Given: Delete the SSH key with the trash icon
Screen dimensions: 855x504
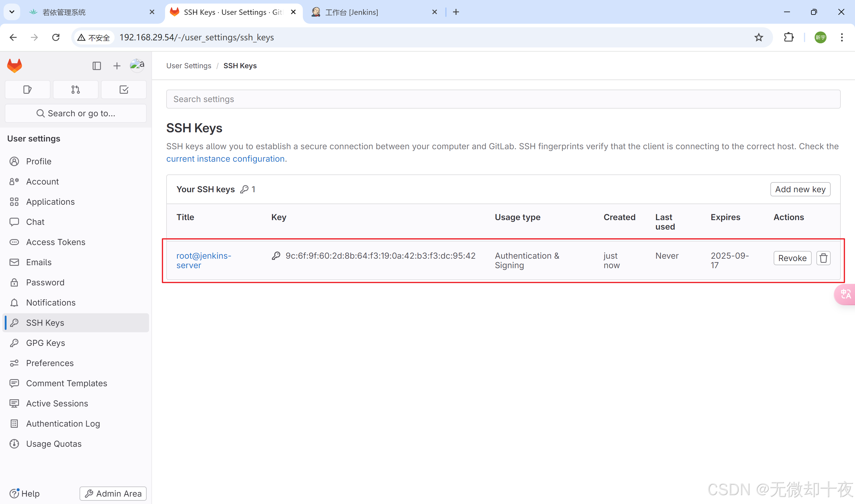Looking at the screenshot, I should click(x=823, y=258).
